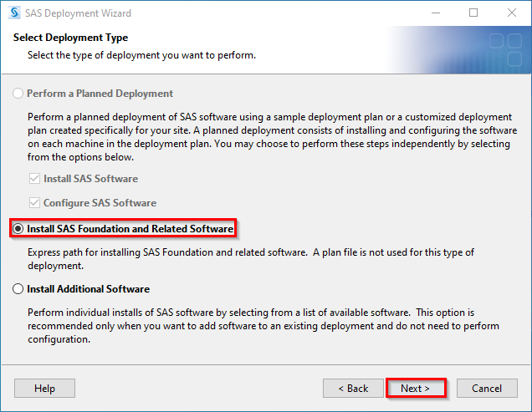This screenshot has width=532, height=412.
Task: Click the Install Additional Software label text
Action: 88,289
